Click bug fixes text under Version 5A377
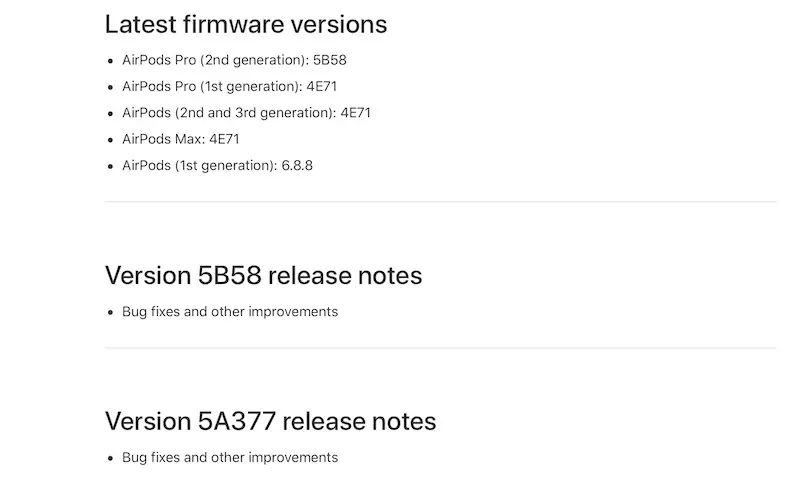The width and height of the screenshot is (793, 485). pyautogui.click(x=230, y=458)
